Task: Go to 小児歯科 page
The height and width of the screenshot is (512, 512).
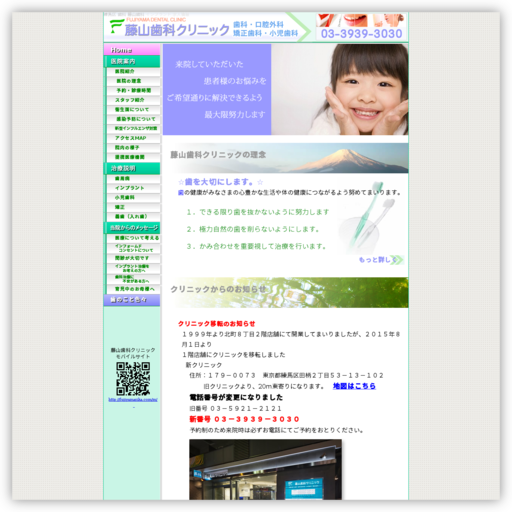Action: 133,198
